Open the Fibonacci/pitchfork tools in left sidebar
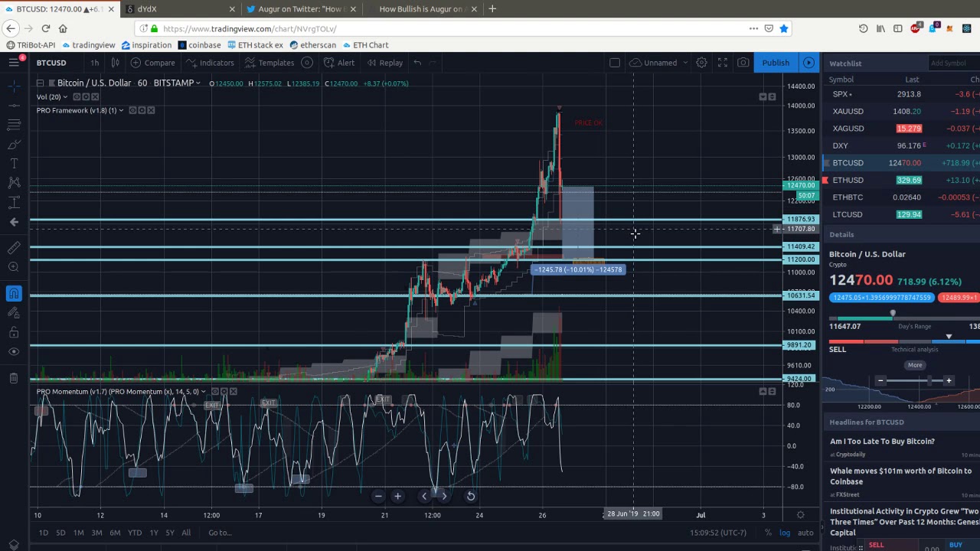Screen dimensions: 980x551 [14, 124]
